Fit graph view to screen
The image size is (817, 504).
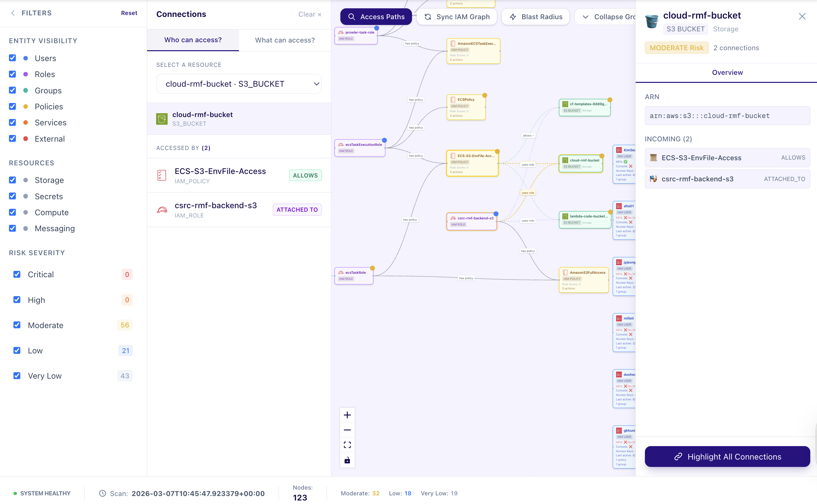(x=347, y=445)
